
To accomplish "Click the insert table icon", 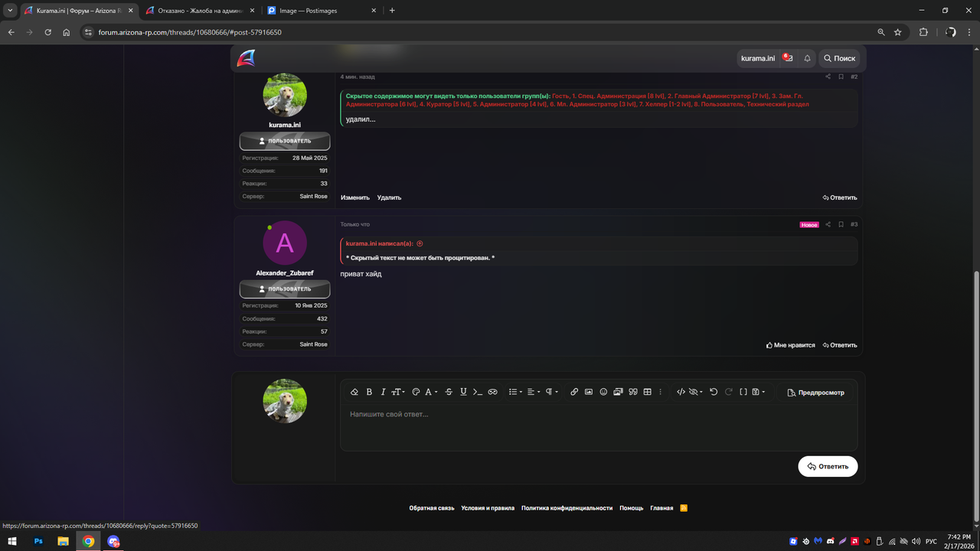I will (x=648, y=392).
